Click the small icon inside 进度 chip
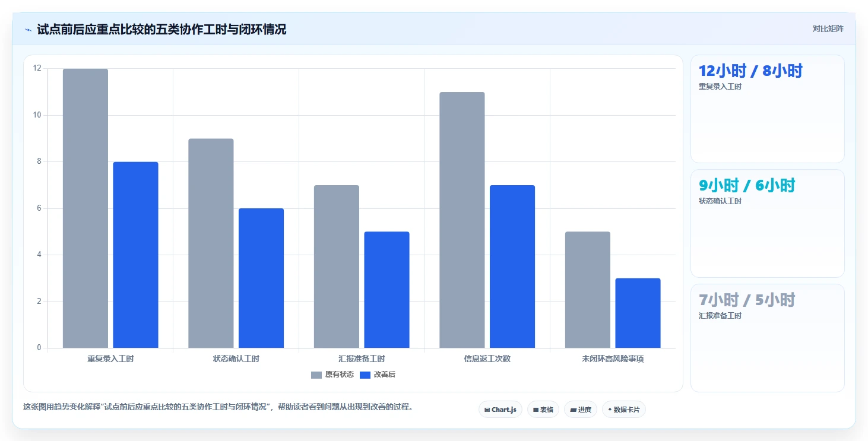This screenshot has height=441, width=868. click(x=573, y=410)
